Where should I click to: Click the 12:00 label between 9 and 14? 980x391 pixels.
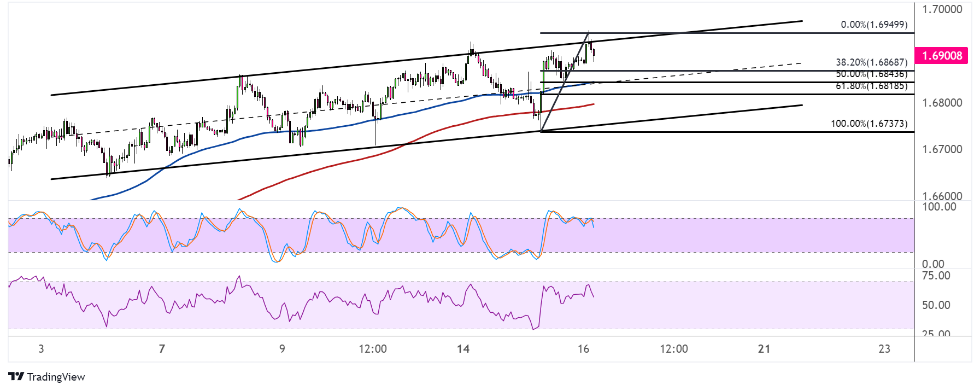pos(373,349)
